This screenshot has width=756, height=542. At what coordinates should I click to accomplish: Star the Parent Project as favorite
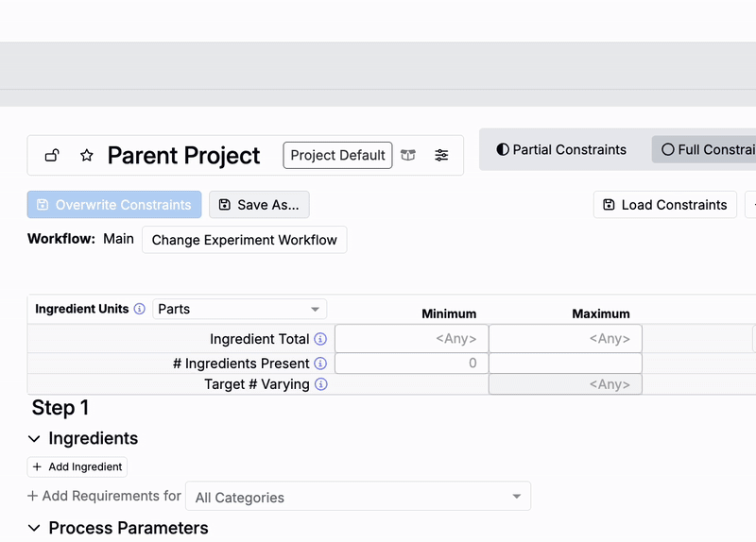coord(87,156)
